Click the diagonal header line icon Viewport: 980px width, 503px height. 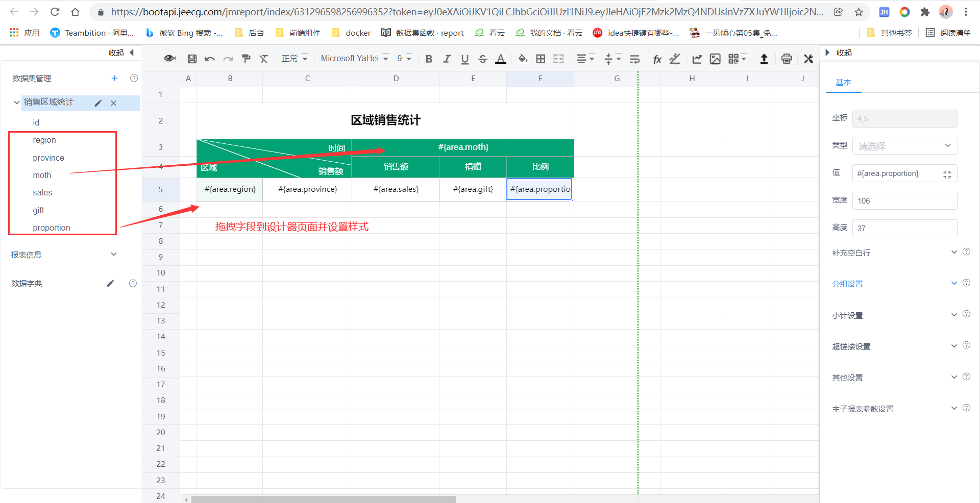[x=675, y=59]
